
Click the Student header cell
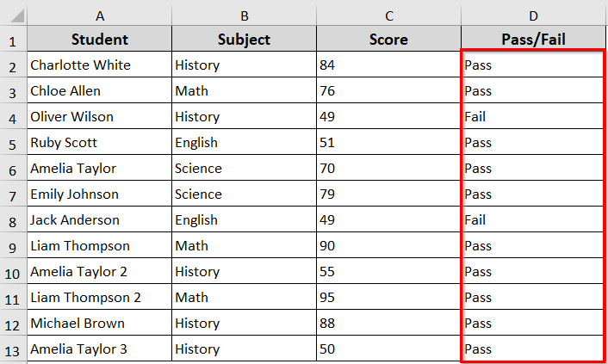(x=99, y=39)
